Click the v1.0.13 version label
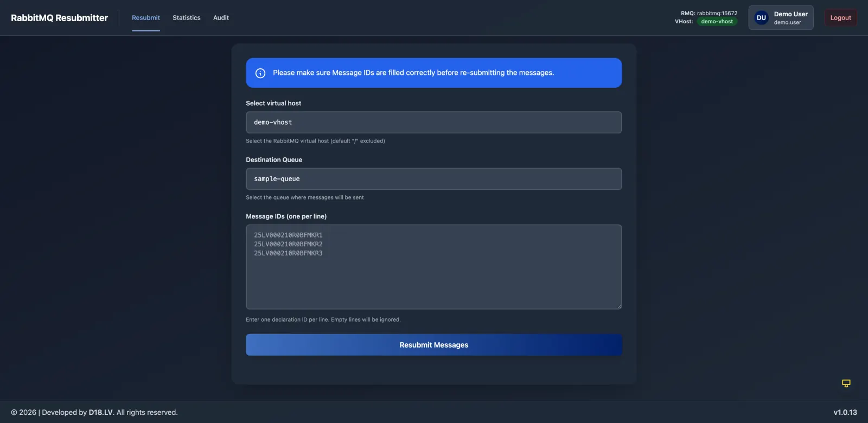 pyautogui.click(x=845, y=413)
